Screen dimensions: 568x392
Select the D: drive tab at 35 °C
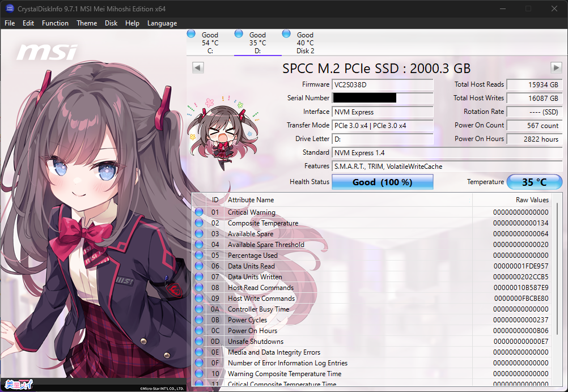coord(257,42)
